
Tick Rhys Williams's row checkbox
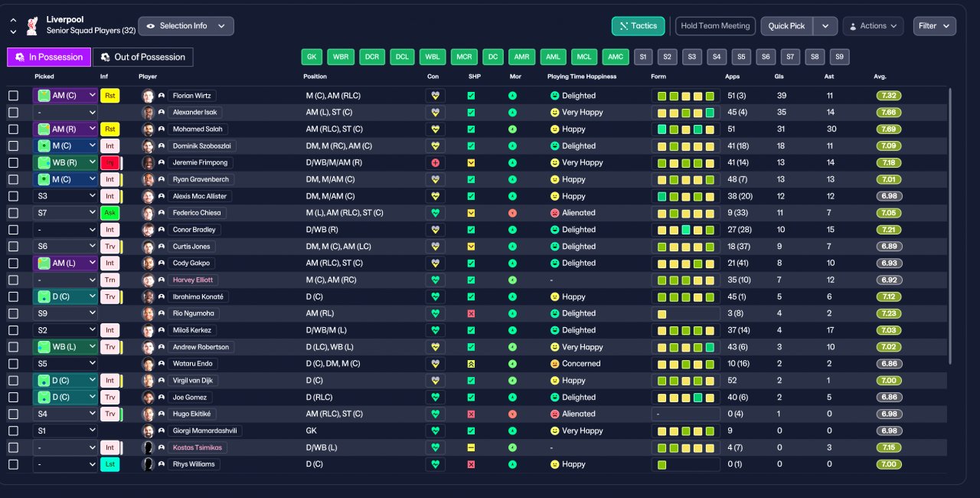coord(13,464)
